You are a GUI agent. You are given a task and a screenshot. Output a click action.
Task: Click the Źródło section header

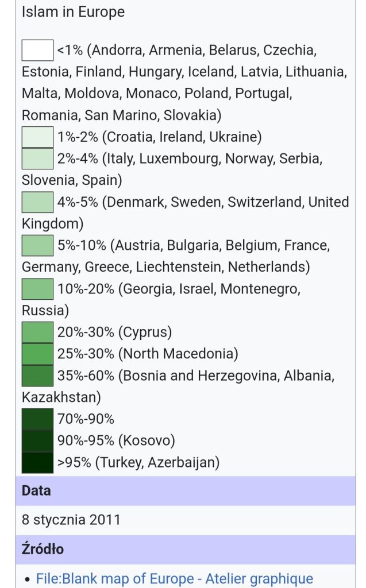(x=43, y=550)
